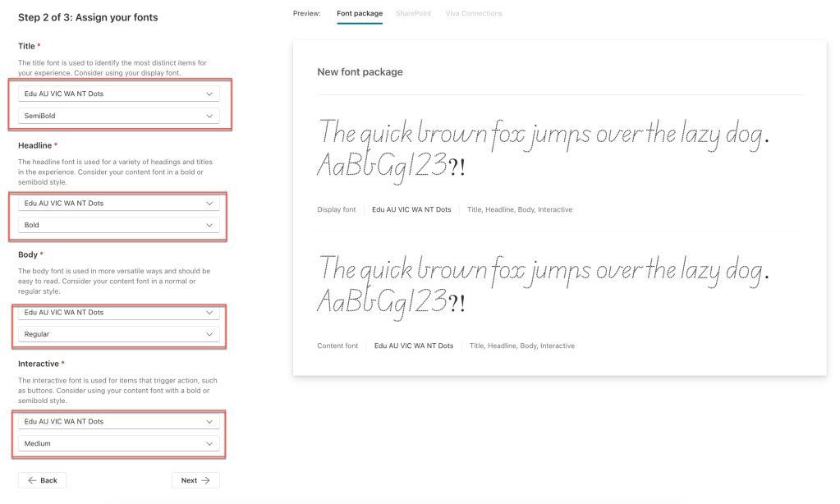The image size is (840, 504).
Task: Switch to the Viva Connections preview tab
Action: tap(474, 14)
